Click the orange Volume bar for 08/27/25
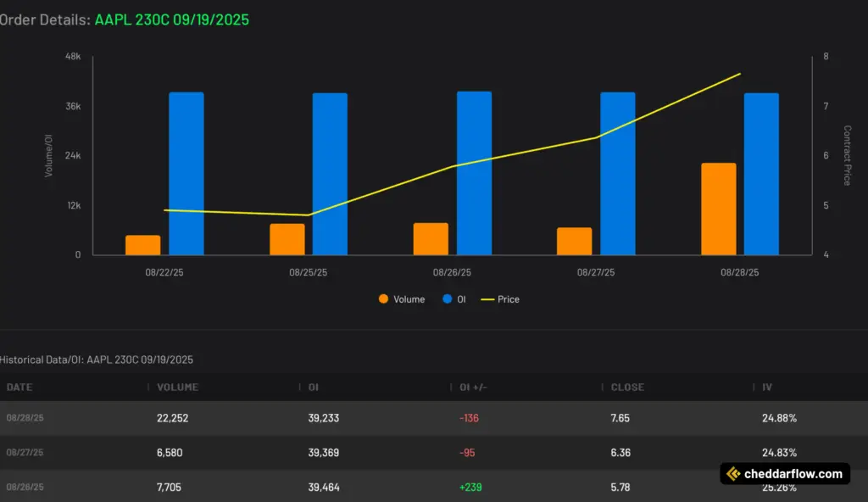Image resolution: width=868 pixels, height=502 pixels. 574,241
